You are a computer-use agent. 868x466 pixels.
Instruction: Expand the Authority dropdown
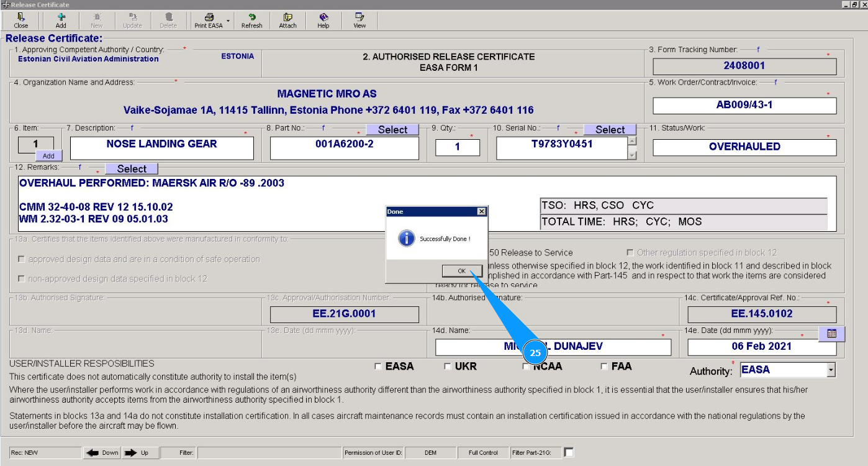click(x=831, y=370)
